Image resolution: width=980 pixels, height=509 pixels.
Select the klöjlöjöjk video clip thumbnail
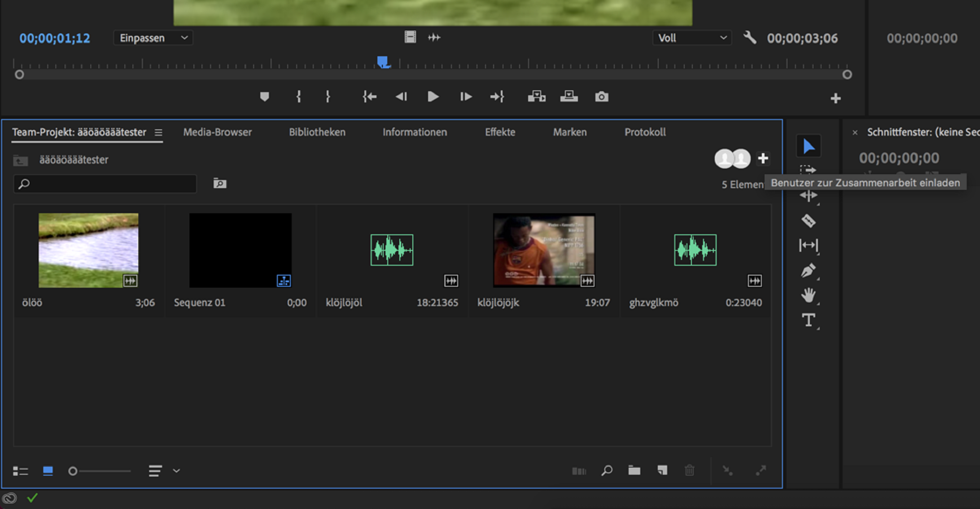point(543,250)
